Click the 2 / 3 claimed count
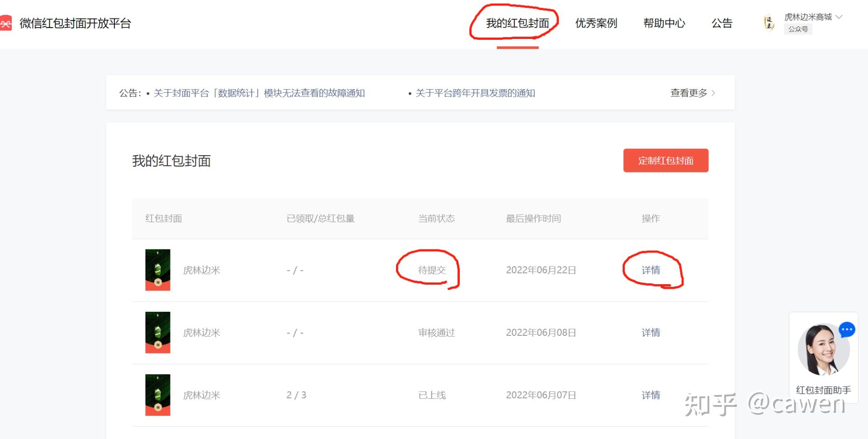 click(x=296, y=395)
